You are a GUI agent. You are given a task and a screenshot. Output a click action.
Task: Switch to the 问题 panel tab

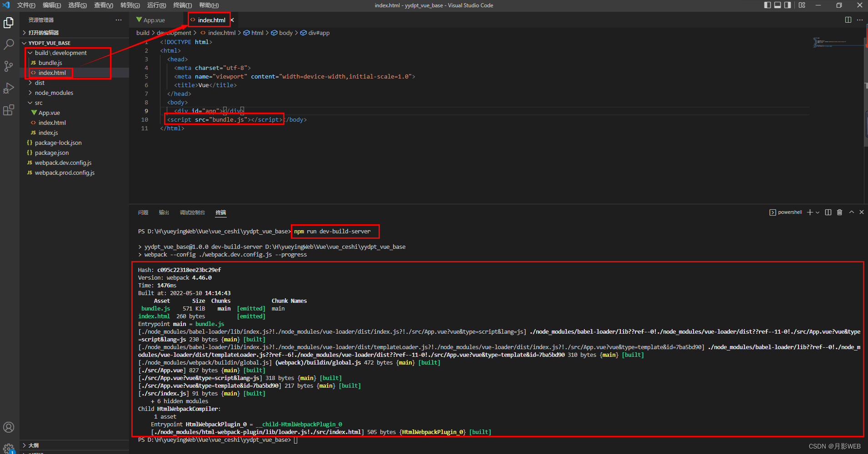point(143,212)
